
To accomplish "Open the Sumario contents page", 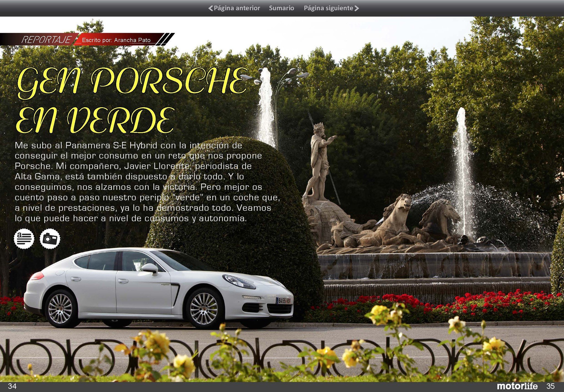I will tap(281, 8).
